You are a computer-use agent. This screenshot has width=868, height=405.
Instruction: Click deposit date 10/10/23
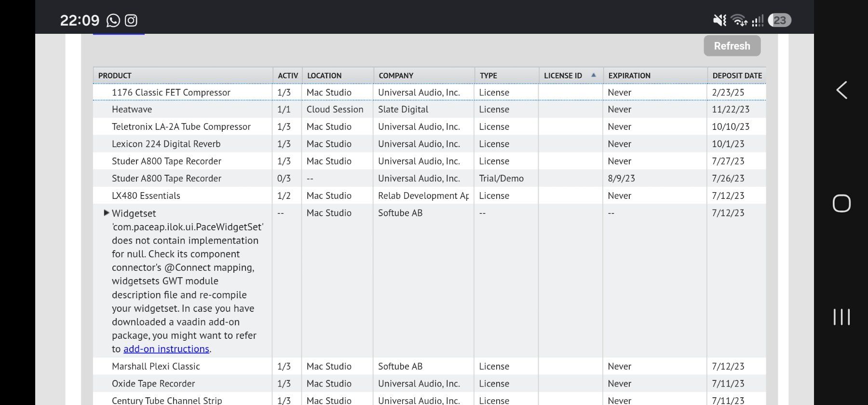731,127
